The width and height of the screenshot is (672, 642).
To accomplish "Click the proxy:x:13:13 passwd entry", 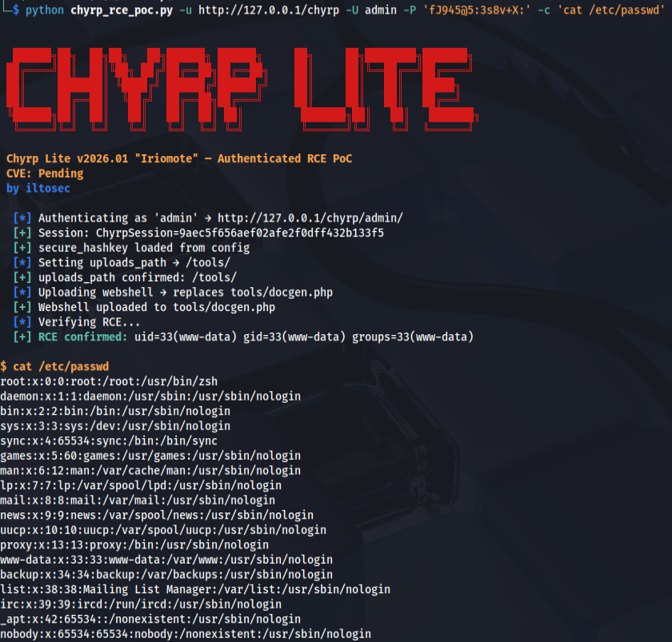I will [x=134, y=544].
